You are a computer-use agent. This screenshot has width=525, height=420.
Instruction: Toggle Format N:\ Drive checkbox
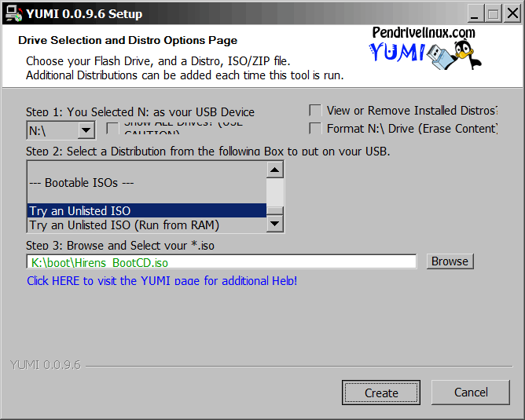pos(315,128)
